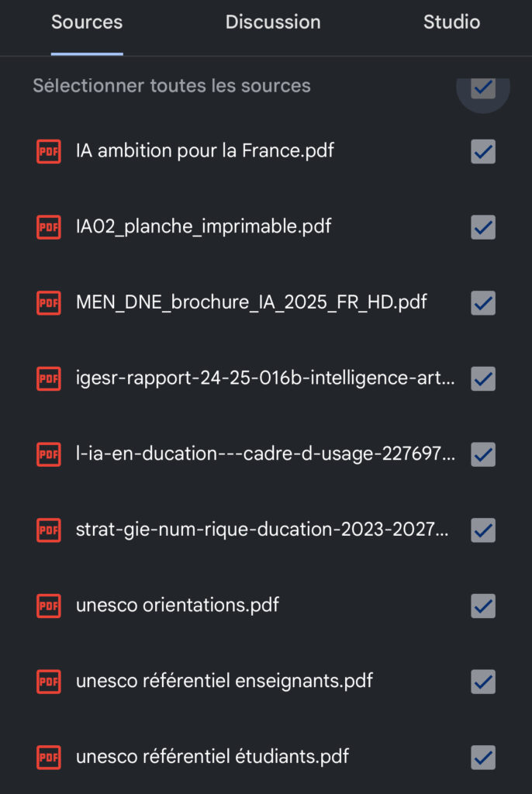Open the Studio tab
Screen dimensions: 532x794
[451, 22]
